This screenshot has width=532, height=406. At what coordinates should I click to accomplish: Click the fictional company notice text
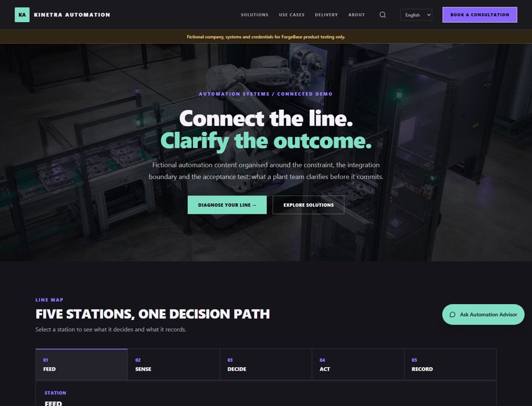click(x=266, y=37)
